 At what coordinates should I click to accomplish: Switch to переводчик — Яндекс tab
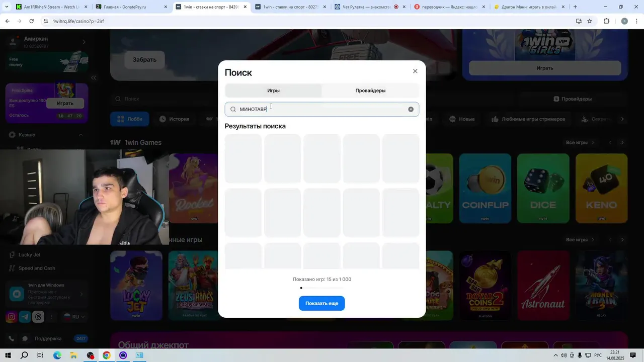point(449,7)
